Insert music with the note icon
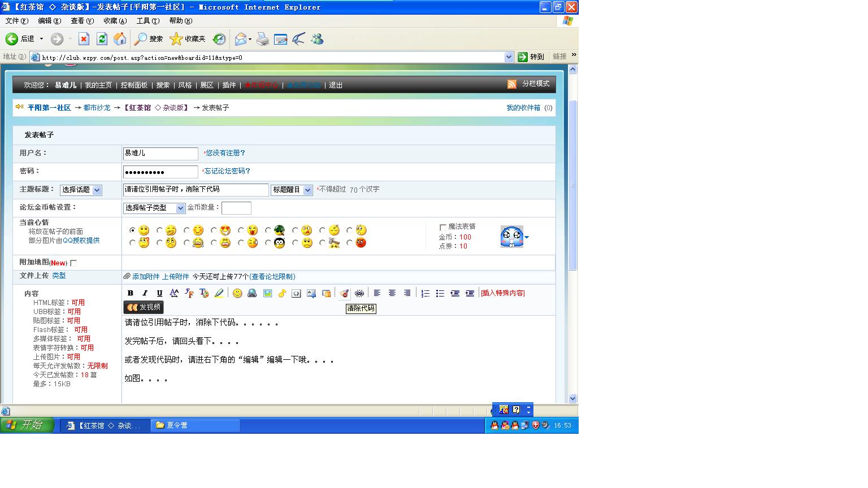 [x=282, y=293]
